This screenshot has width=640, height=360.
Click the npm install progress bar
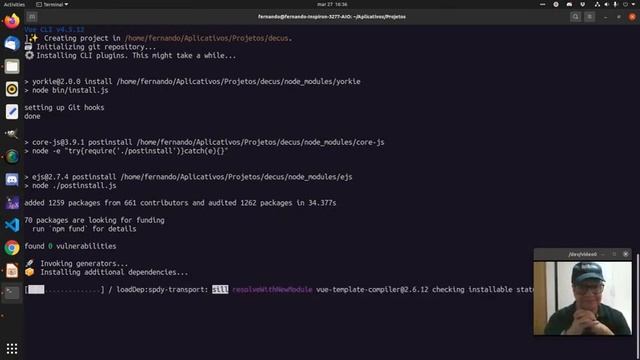pos(64,289)
